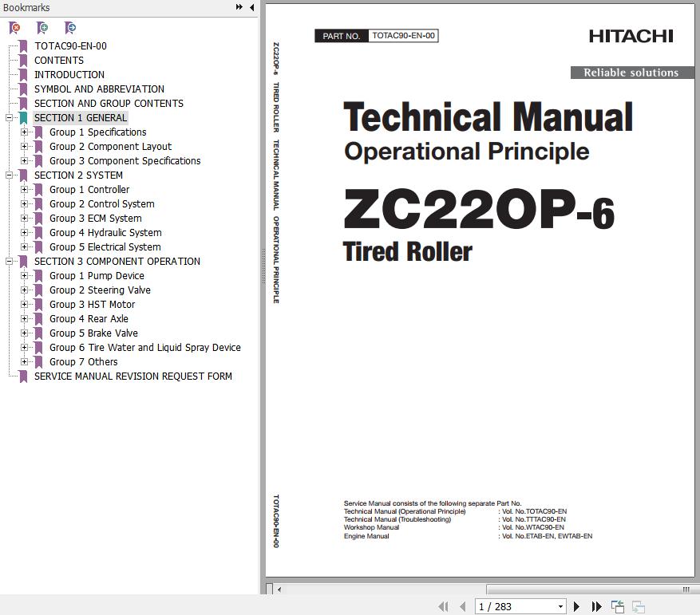Expand Group 1 Specifications node
This screenshot has height=615, width=700.
coord(24,132)
